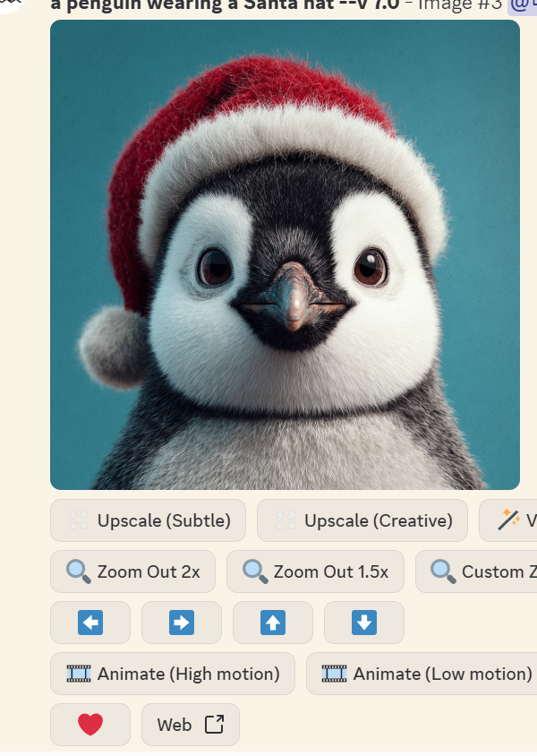Favorite the image with red heart
Image resolution: width=537 pixels, height=756 pixels.
tap(90, 725)
